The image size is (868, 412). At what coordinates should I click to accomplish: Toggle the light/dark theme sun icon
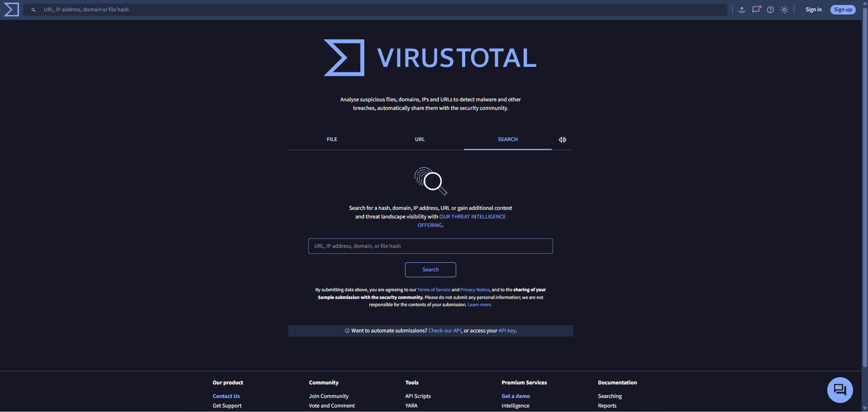pos(784,9)
